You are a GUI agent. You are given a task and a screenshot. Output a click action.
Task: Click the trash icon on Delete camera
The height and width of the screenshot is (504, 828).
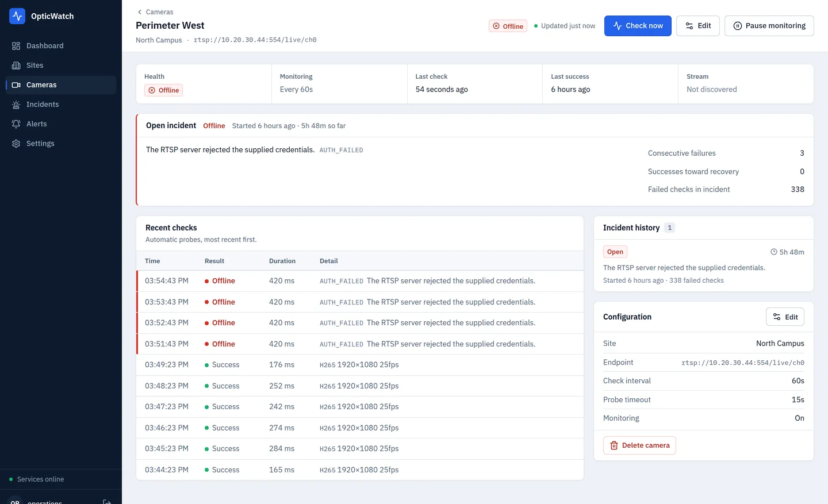coord(614,445)
